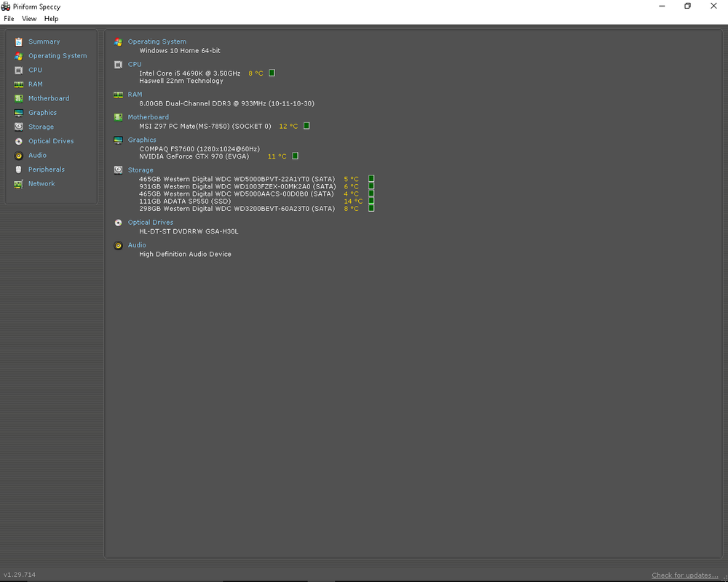Open Optical Drives in the sidebar
The image size is (728, 582).
[51, 141]
